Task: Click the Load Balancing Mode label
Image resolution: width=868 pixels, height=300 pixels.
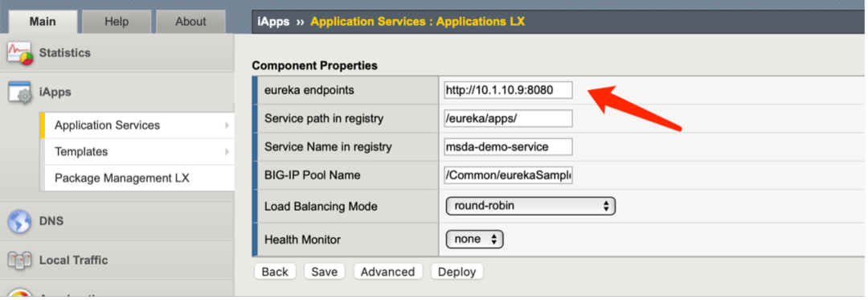Action: (321, 207)
